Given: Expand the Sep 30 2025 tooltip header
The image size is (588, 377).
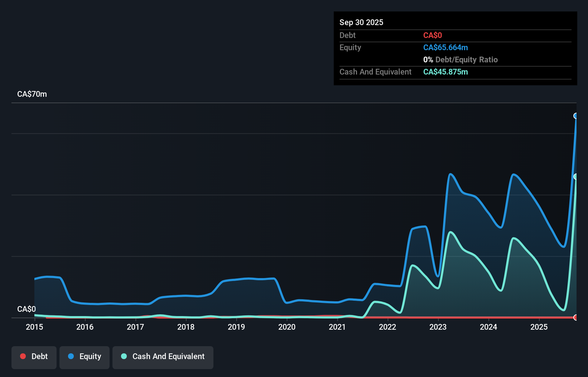Looking at the screenshot, I should 361,22.
